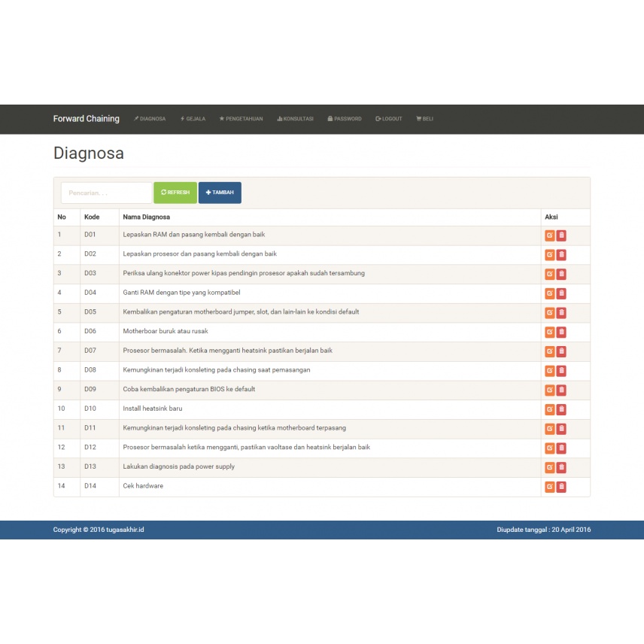This screenshot has width=644, height=644.
Task: Edit the D10 Install heatsink baru row
Action: click(549, 409)
